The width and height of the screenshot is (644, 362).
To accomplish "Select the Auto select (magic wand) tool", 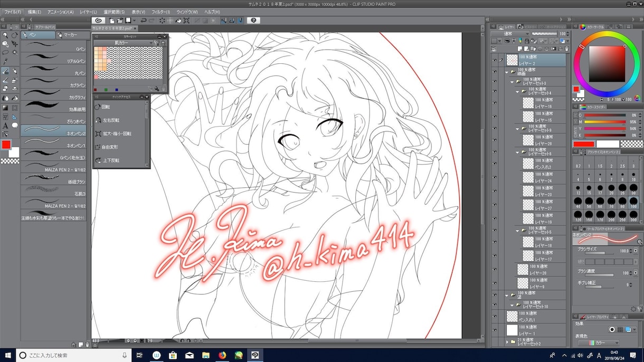I will pyautogui.click(x=15, y=52).
